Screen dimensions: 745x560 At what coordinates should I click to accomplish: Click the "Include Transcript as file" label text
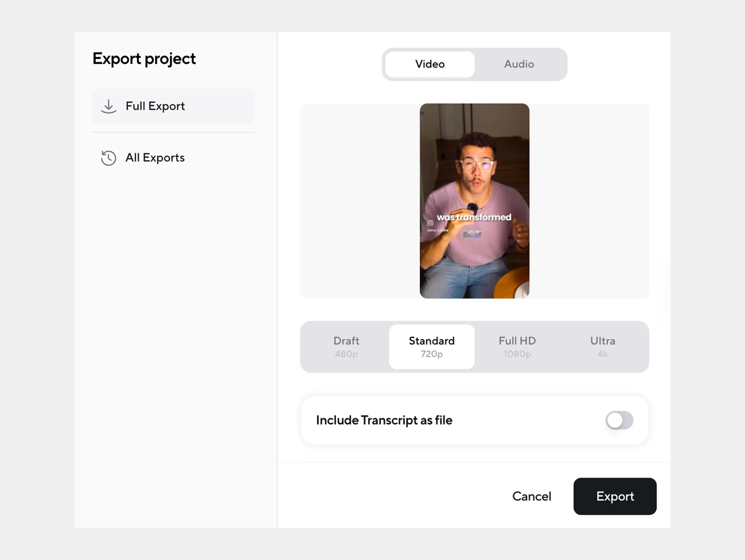pos(384,420)
